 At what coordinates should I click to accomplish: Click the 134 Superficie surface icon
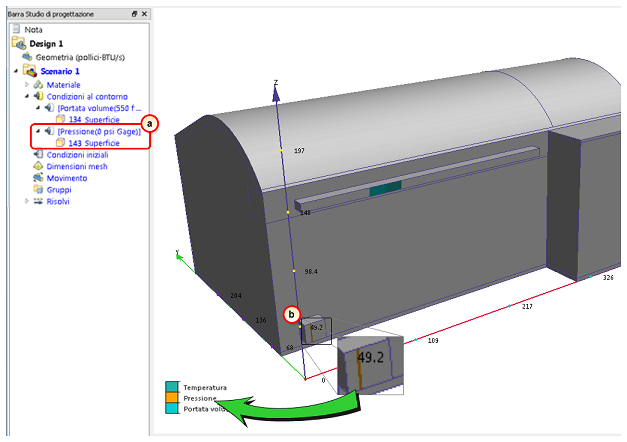tap(60, 119)
